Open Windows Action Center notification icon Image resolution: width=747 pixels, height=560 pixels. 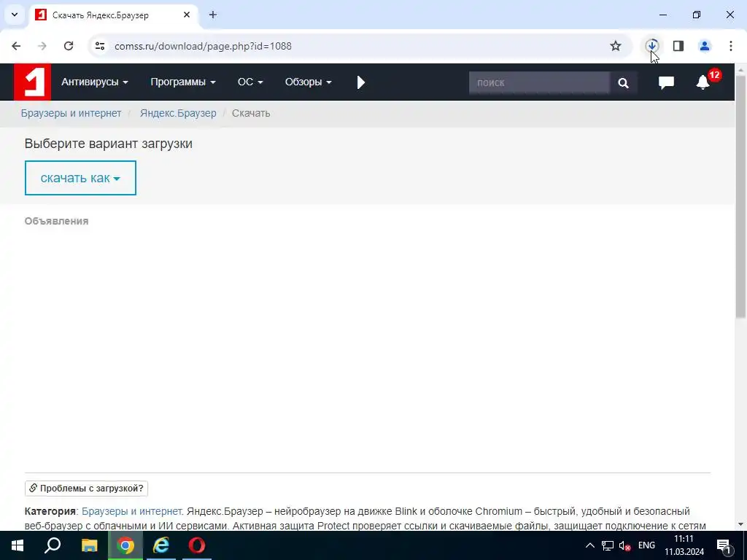(x=724, y=547)
